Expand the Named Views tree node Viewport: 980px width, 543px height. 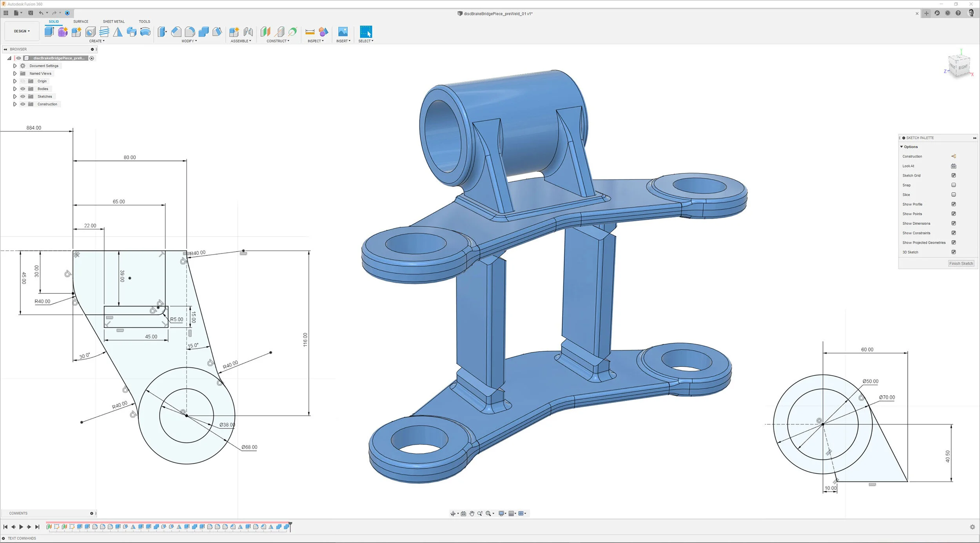pyautogui.click(x=15, y=73)
